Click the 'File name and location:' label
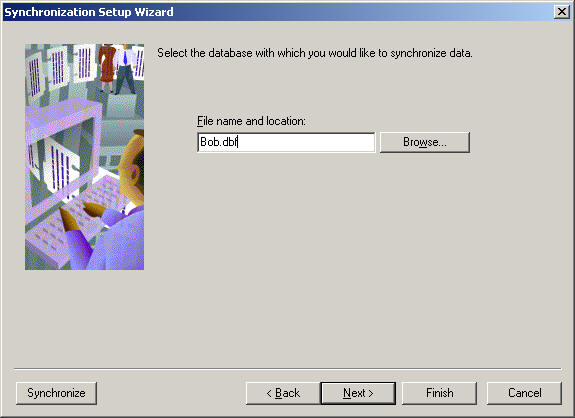 (251, 121)
